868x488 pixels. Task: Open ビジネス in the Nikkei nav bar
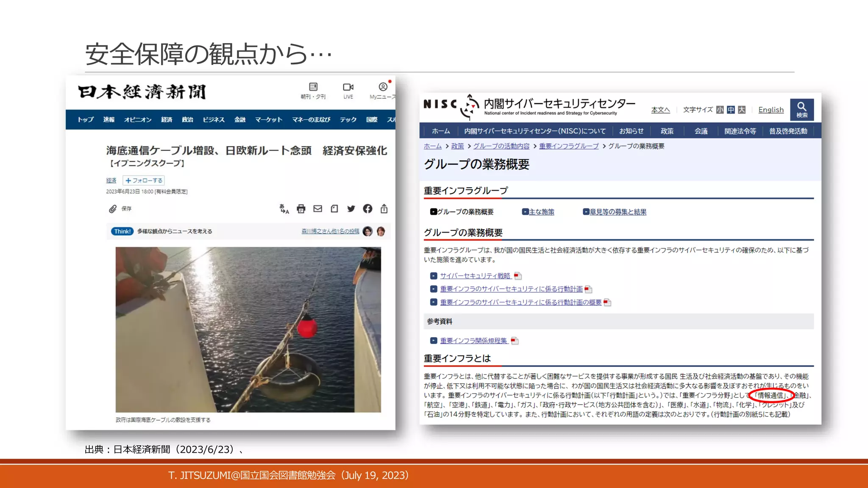(x=214, y=119)
